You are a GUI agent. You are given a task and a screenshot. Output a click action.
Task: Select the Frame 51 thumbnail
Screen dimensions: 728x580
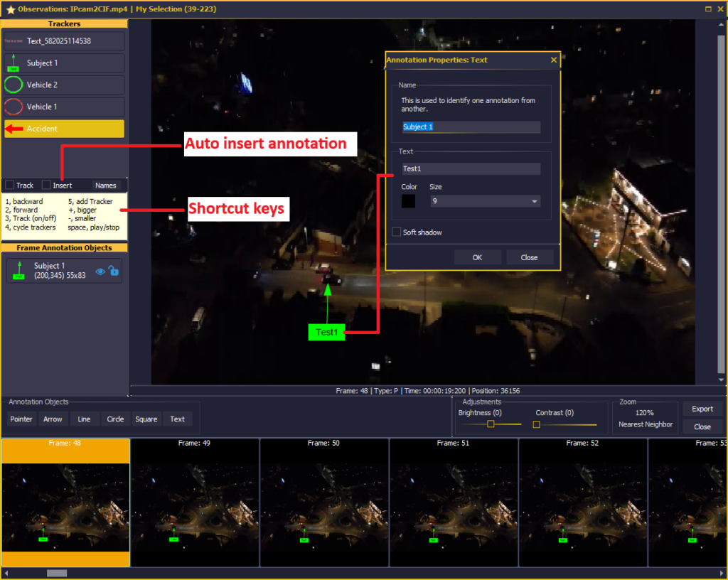point(453,503)
